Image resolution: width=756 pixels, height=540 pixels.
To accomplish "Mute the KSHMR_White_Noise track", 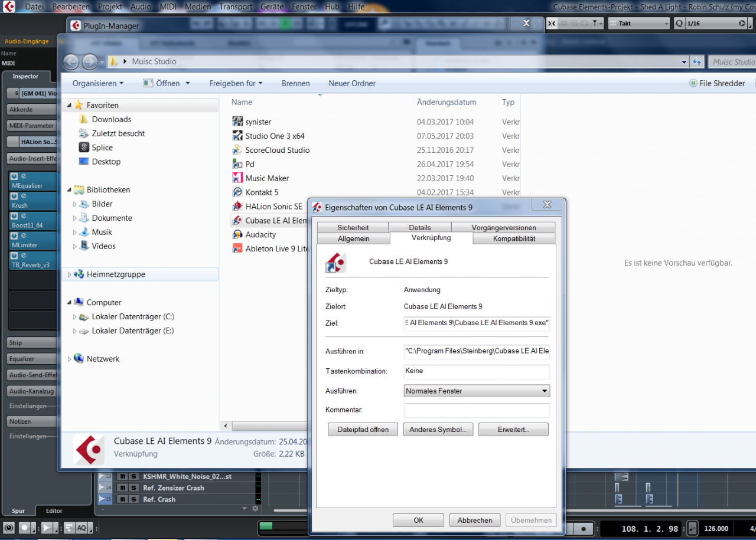I will click(x=122, y=476).
